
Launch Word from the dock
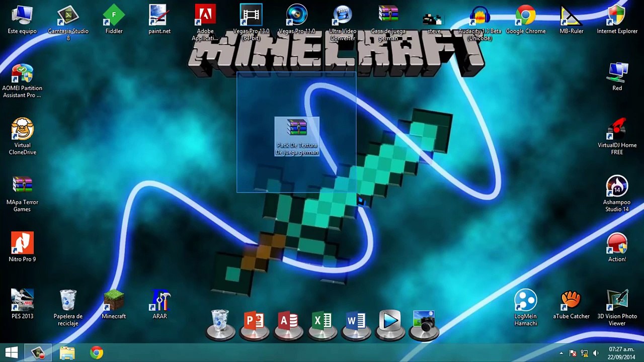pos(356,324)
